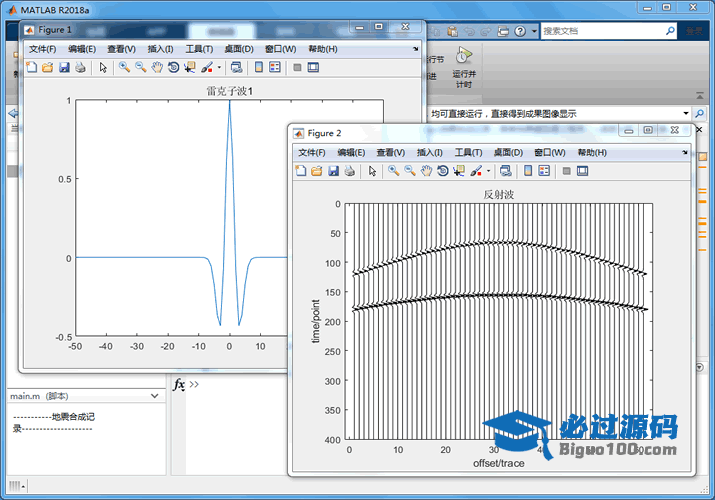
Task: Click Command Window fx function browser
Action: tap(179, 385)
